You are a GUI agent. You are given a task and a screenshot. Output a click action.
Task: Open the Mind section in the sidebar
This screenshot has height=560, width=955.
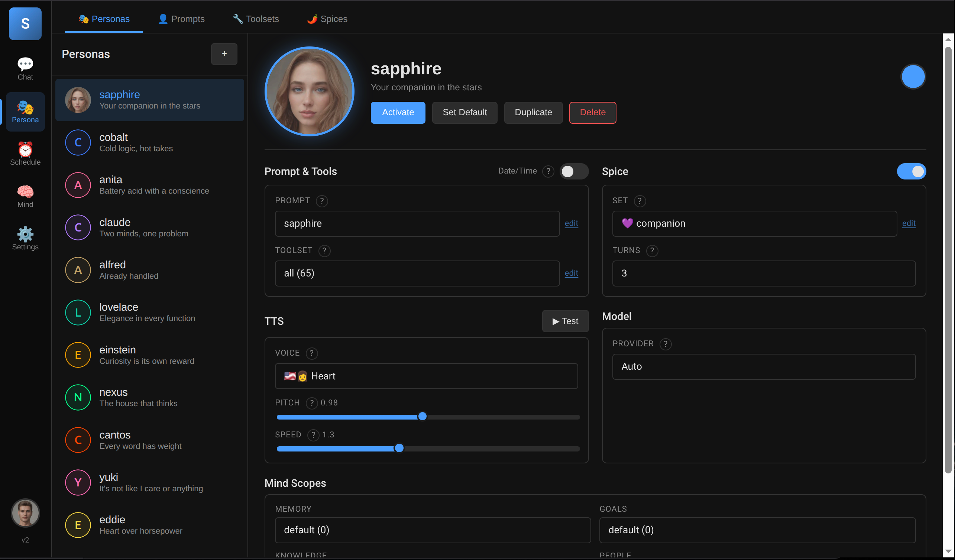[25, 195]
